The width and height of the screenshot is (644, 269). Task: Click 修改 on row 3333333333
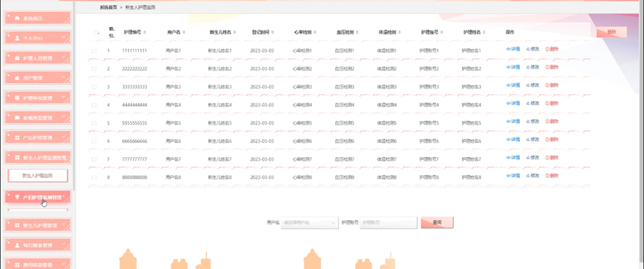[x=533, y=85]
